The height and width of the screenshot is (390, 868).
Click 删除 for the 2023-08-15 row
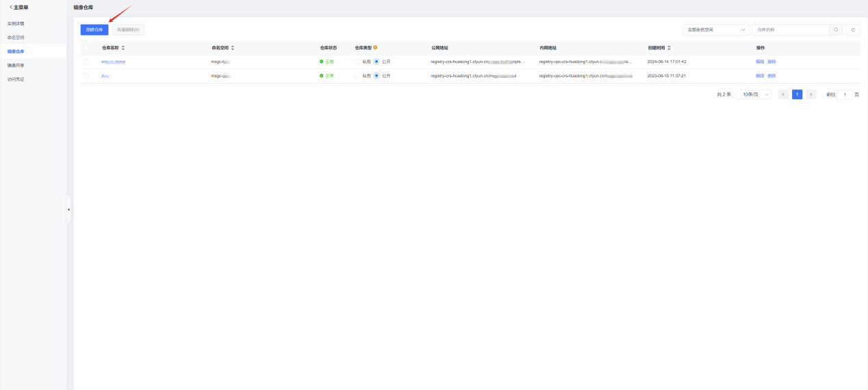[771, 76]
